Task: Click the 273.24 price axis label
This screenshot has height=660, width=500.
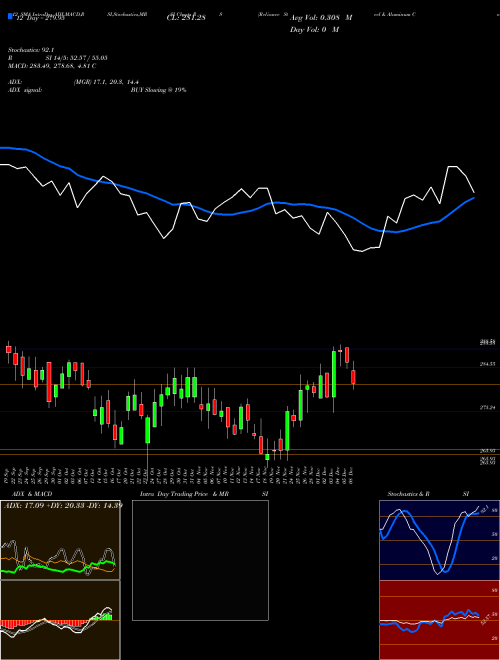Action: coord(488,408)
